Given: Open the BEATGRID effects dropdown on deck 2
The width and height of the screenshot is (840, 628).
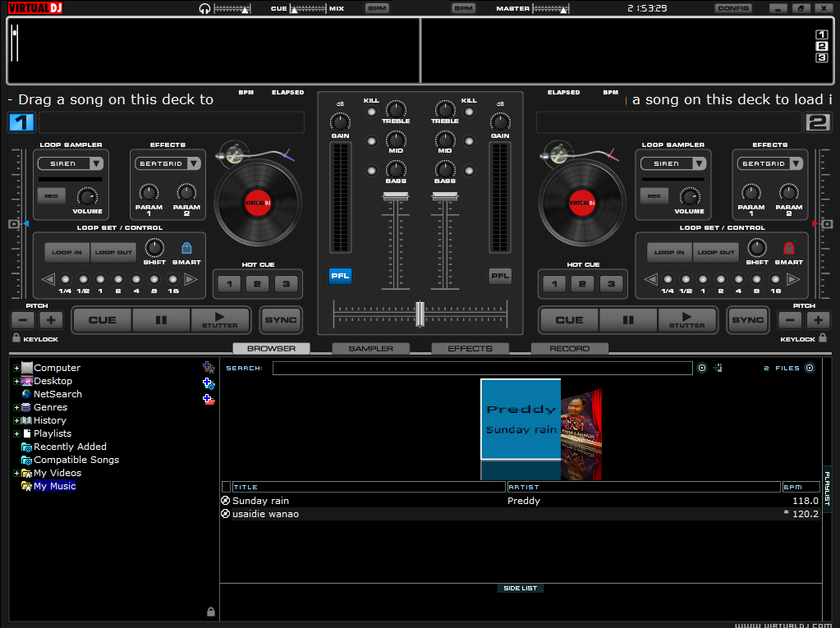Looking at the screenshot, I should point(769,163).
